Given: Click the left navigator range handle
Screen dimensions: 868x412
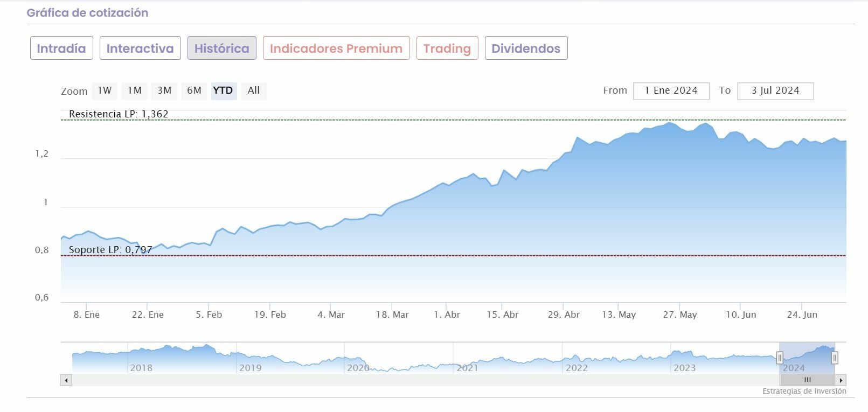Looking at the screenshot, I should [780, 357].
